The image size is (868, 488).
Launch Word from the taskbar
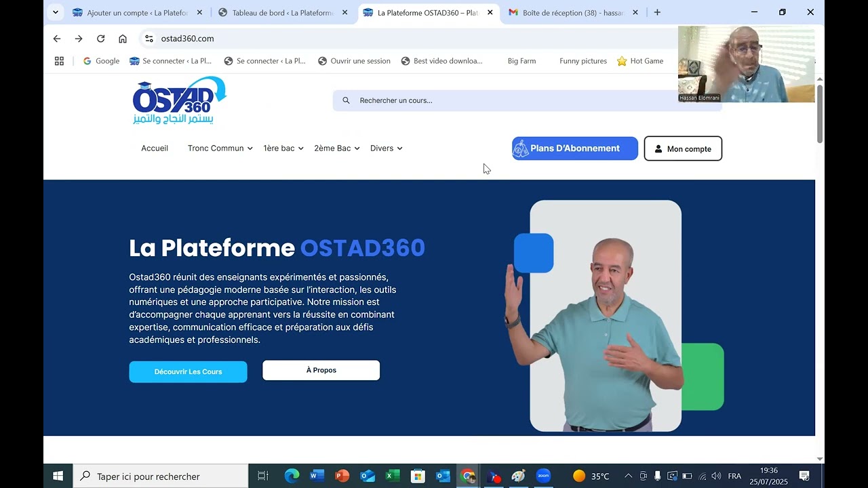pyautogui.click(x=317, y=476)
